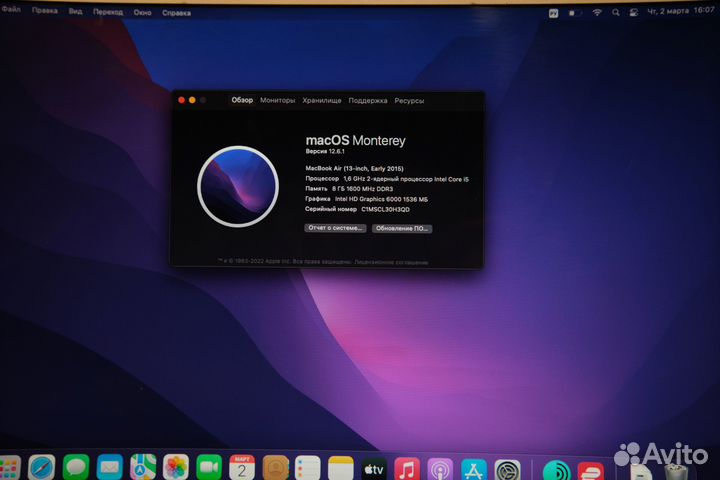Click the battery status icon
This screenshot has width=720, height=480.
(574, 13)
